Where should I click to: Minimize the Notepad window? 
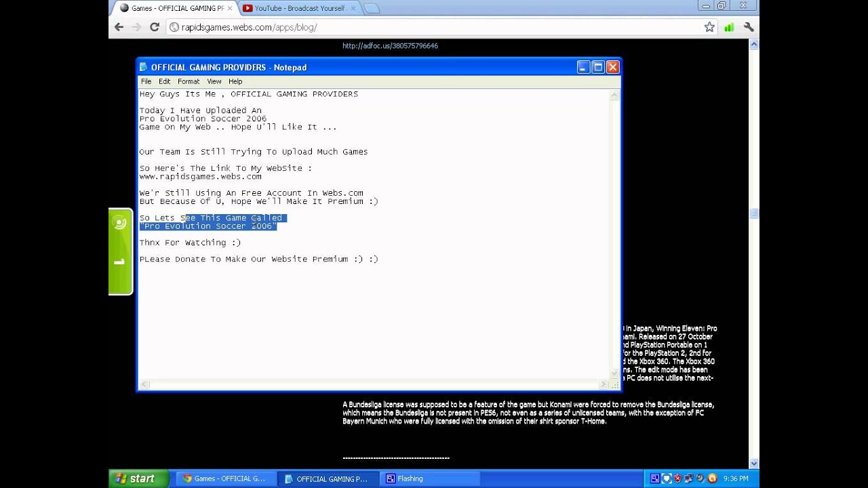point(583,67)
